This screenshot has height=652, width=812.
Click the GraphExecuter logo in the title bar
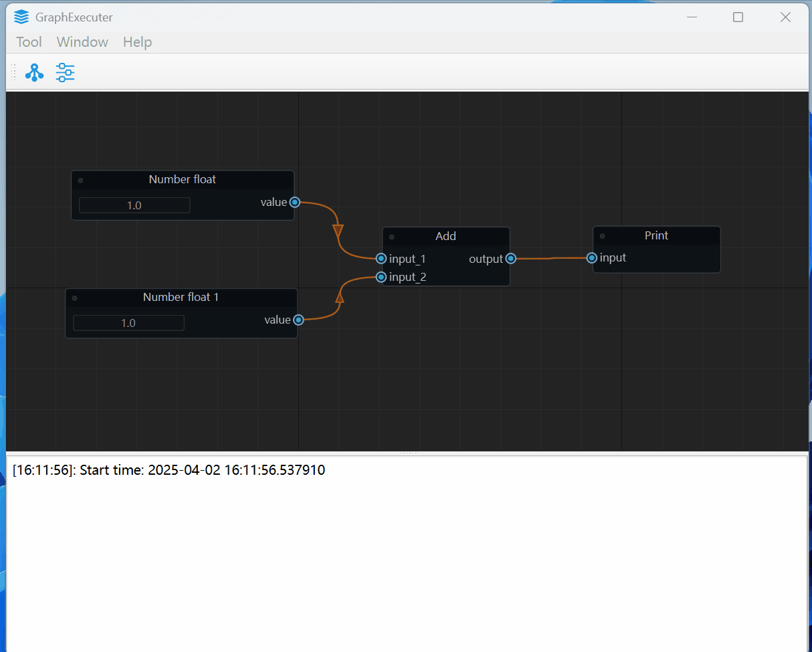click(x=21, y=17)
